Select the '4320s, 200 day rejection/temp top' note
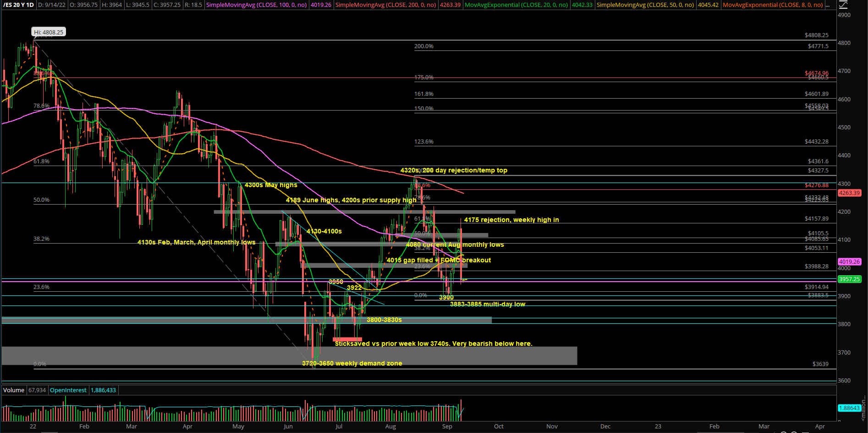Viewport: 868px width, 433px height. tap(454, 170)
